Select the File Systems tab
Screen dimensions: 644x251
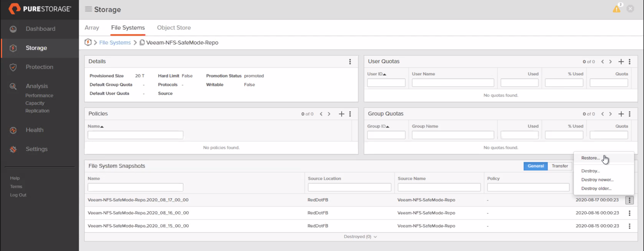(x=128, y=28)
